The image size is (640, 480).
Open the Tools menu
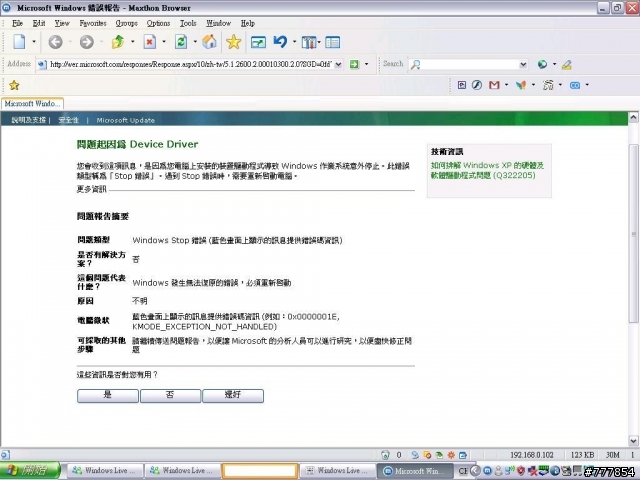point(188,23)
